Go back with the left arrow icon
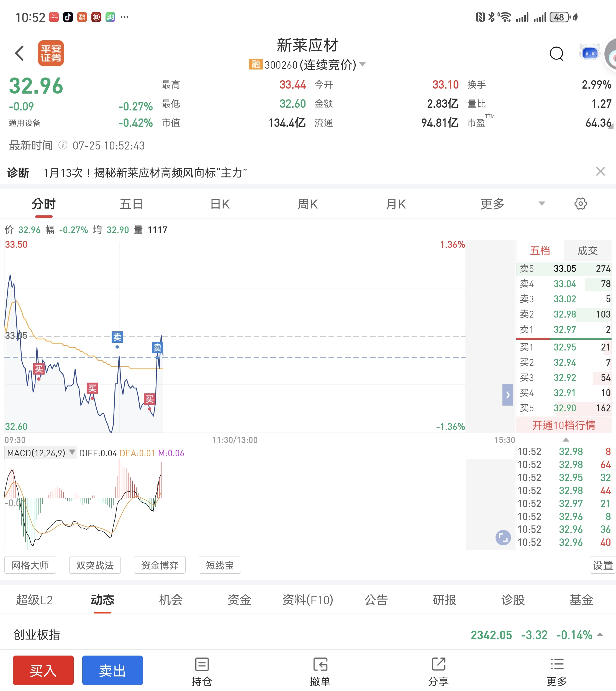This screenshot has height=691, width=616. coord(20,53)
